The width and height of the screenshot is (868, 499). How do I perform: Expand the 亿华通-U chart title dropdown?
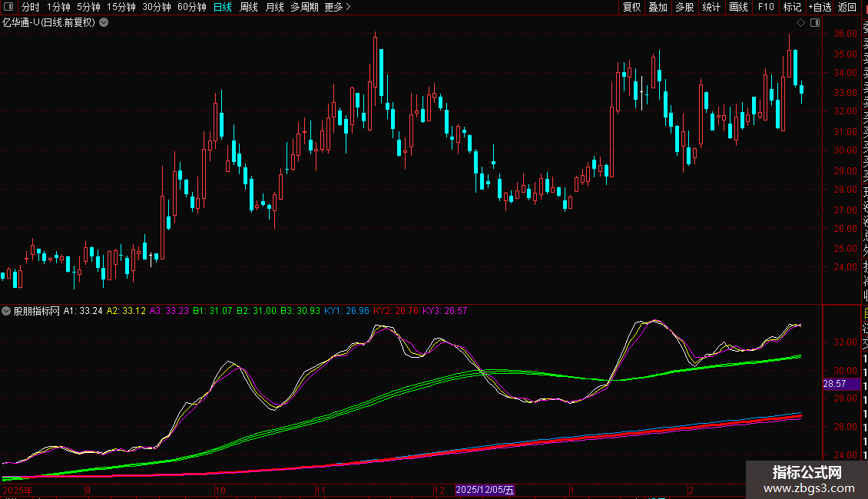click(104, 22)
